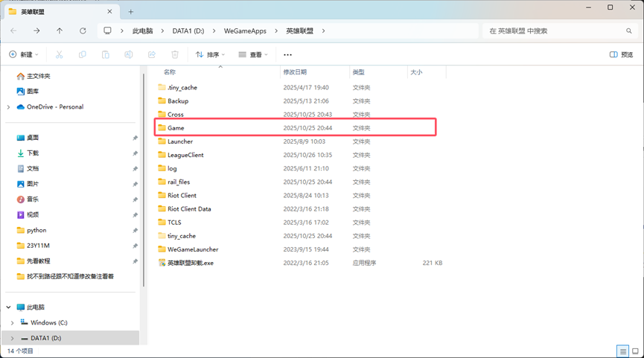The image size is (644, 358).
Task: Open the New (新建) dropdown
Action: point(24,54)
